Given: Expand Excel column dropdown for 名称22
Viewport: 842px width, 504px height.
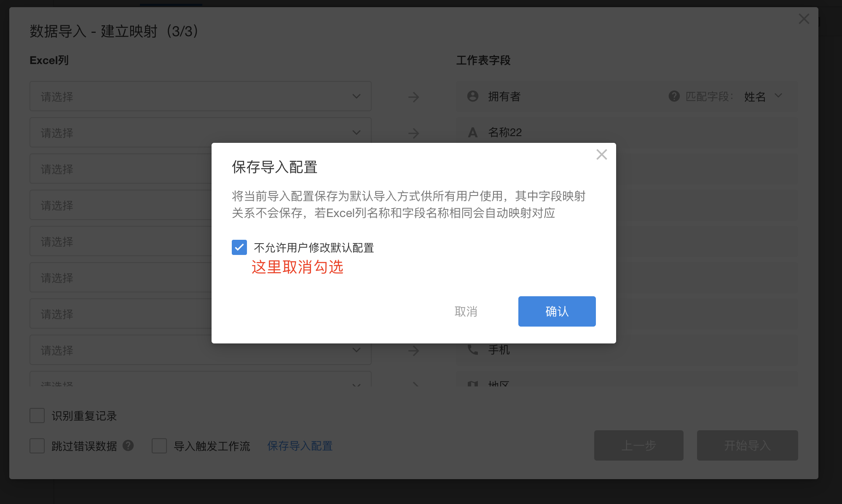Looking at the screenshot, I should tap(200, 133).
